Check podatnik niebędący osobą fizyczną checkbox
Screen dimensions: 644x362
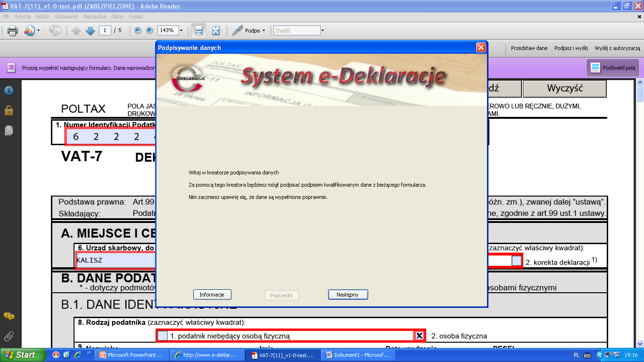[162, 336]
